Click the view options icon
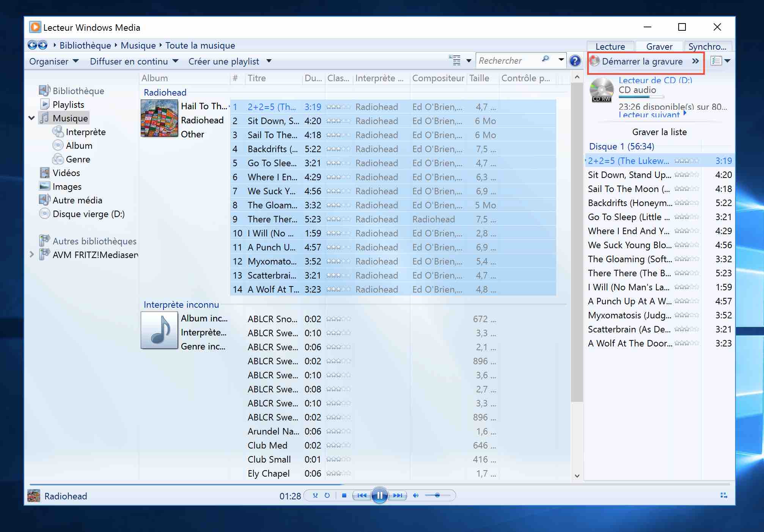 [x=455, y=60]
